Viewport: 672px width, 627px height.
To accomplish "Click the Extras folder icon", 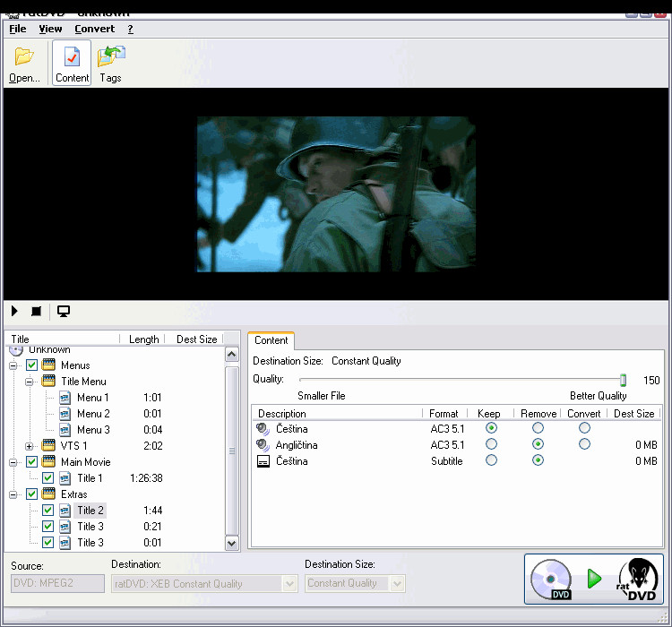I will click(48, 494).
